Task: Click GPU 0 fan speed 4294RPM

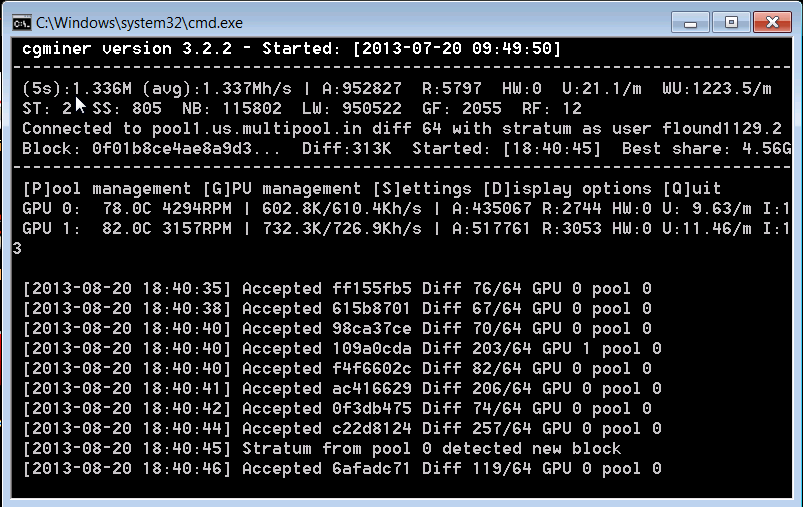Action: (197, 208)
